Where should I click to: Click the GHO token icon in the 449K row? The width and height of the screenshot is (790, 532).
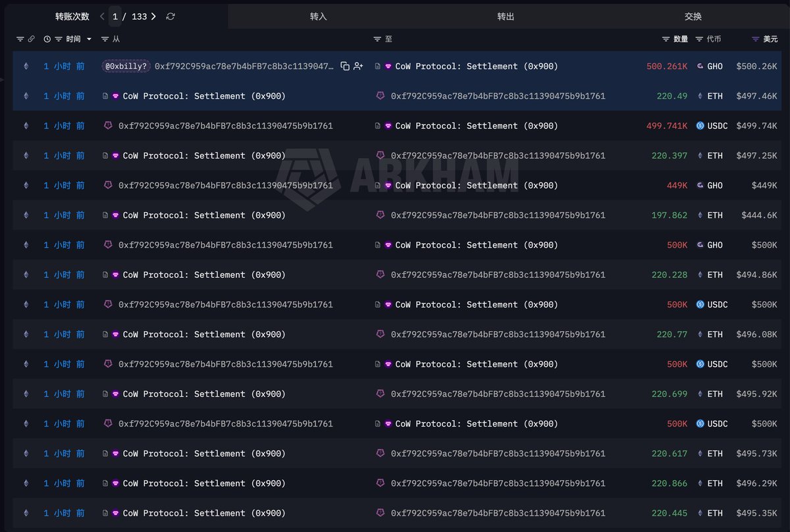700,186
